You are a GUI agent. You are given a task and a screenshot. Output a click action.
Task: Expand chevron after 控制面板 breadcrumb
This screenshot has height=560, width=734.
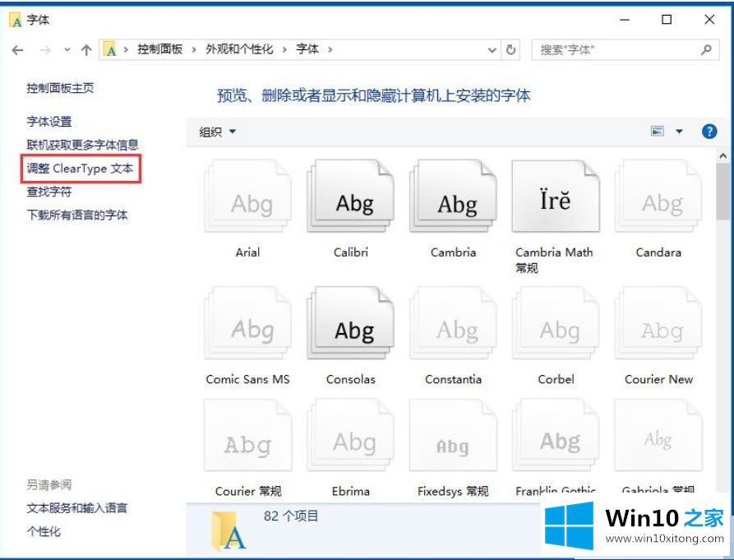click(x=193, y=49)
